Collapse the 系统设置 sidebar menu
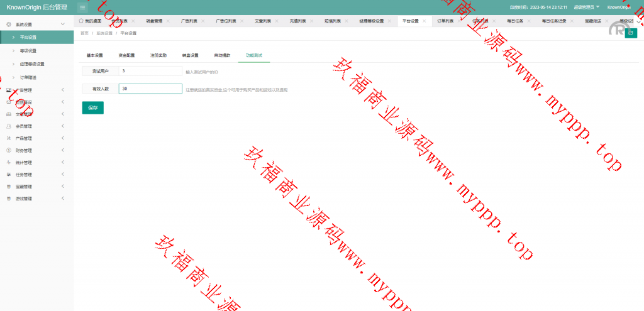Viewport: 644px width, 311px height. pyautogui.click(x=62, y=24)
